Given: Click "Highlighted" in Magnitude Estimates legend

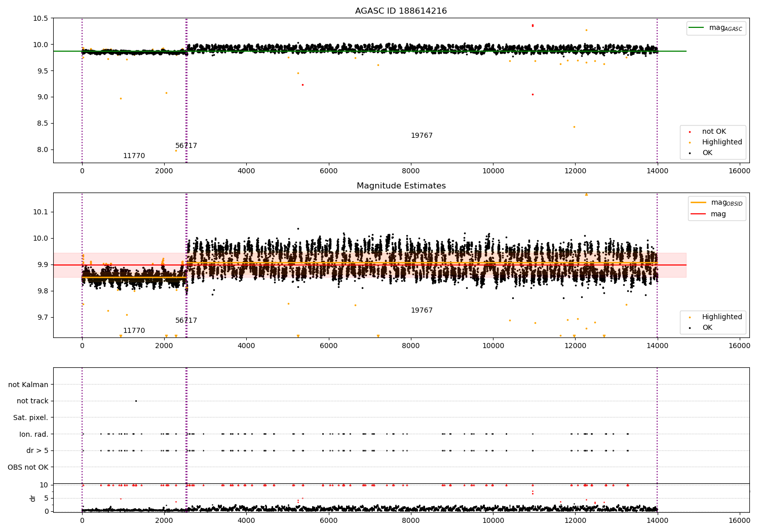Looking at the screenshot, I should point(721,317).
